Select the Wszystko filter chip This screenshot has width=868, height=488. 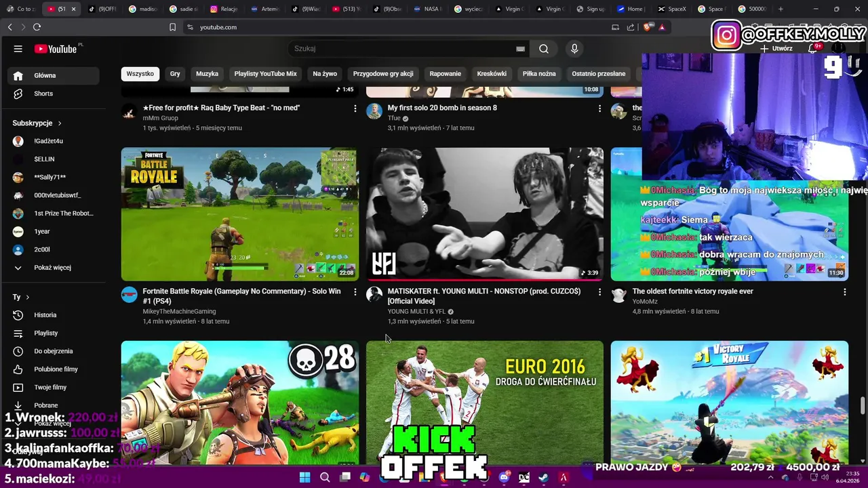[x=140, y=74]
